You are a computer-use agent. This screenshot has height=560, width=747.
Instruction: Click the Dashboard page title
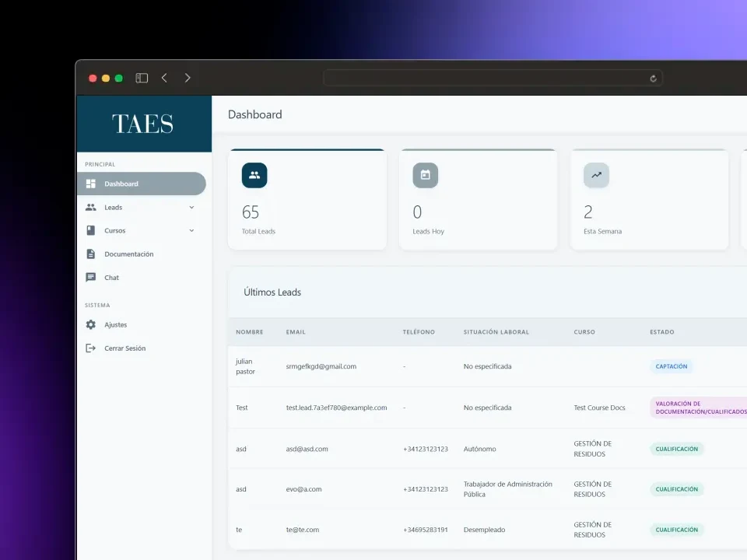(255, 114)
